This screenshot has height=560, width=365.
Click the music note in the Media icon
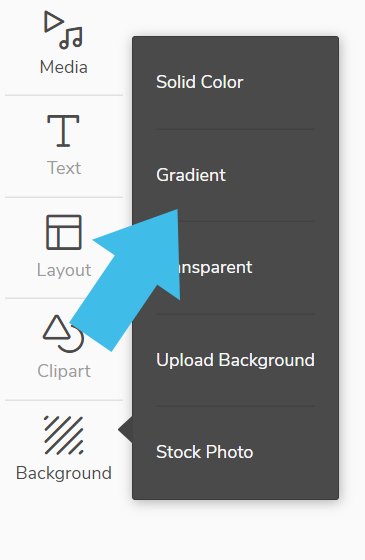[x=71, y=38]
